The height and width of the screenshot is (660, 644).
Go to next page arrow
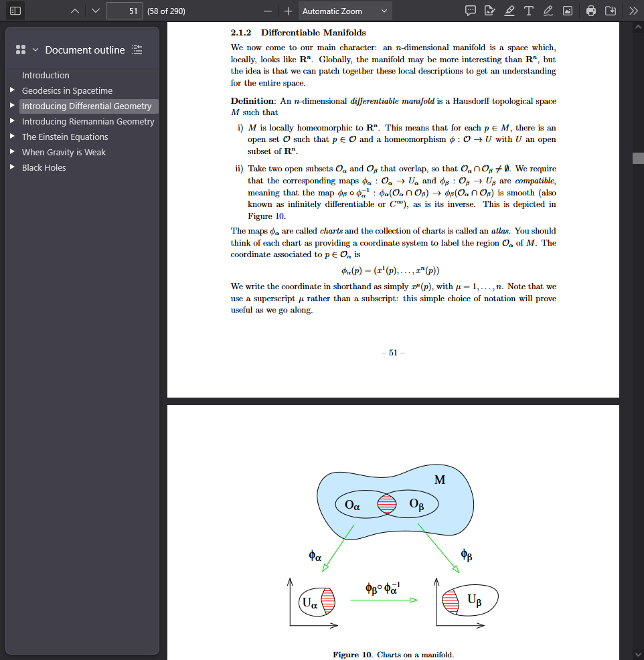[96, 11]
